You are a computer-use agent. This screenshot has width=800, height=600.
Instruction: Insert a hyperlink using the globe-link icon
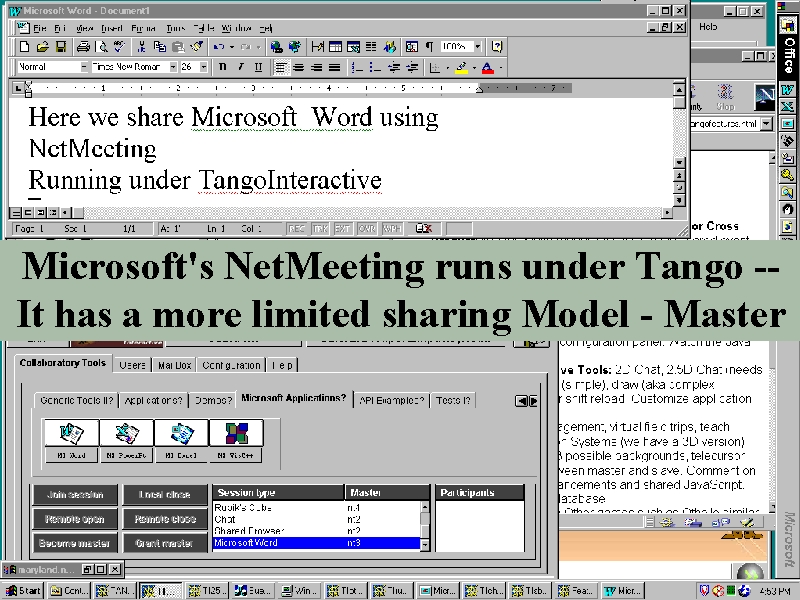[277, 47]
